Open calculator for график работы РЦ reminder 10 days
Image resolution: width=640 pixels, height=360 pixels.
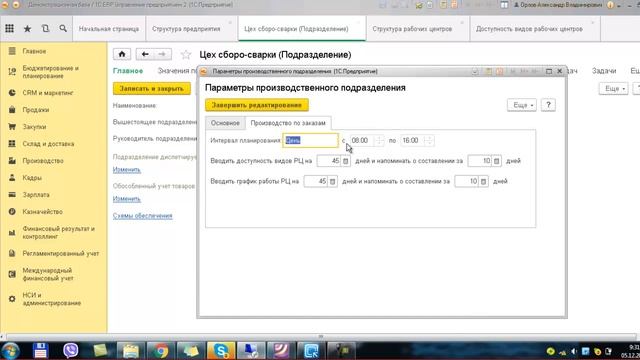pos(483,181)
